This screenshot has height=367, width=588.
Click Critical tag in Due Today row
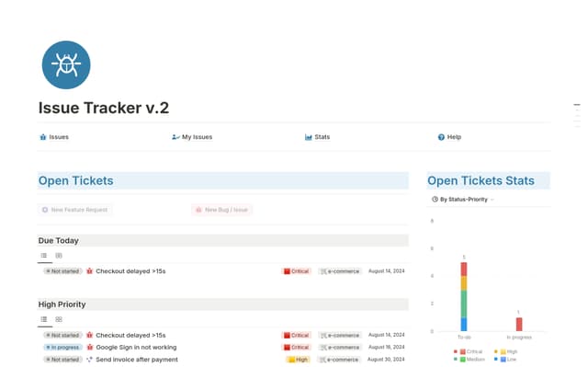tap(296, 271)
